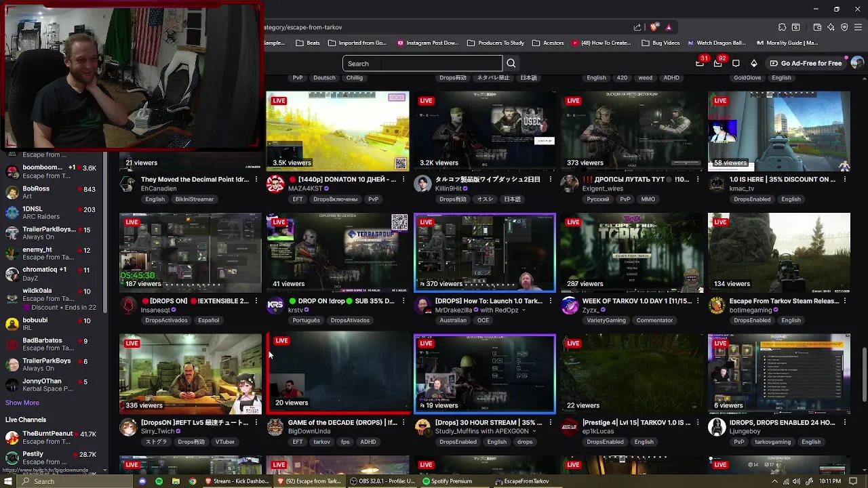868x488 pixels.
Task: Click the Get Bits diamond icon
Action: pyautogui.click(x=754, y=63)
